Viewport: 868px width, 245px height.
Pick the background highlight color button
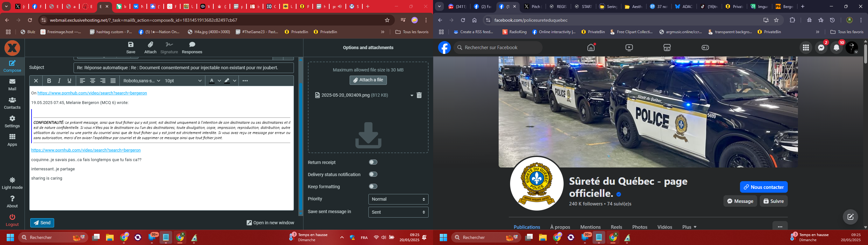(227, 81)
